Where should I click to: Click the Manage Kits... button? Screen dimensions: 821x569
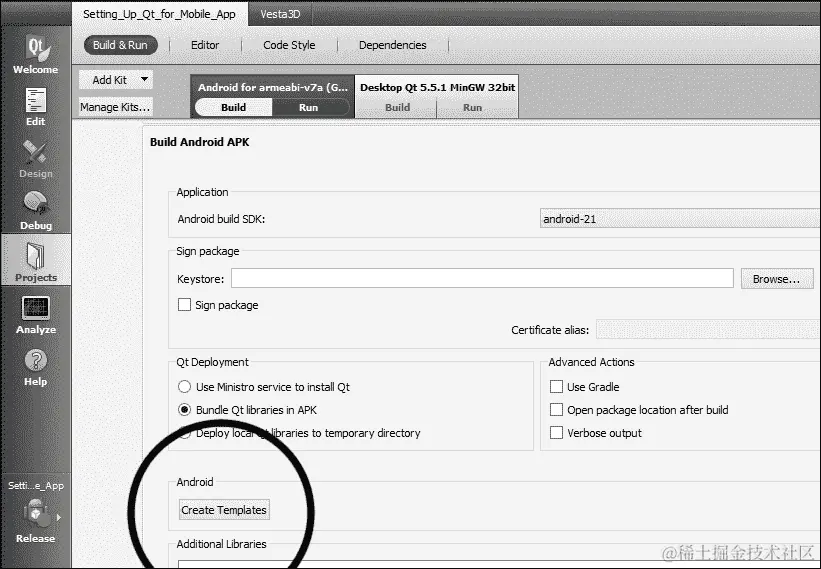(x=115, y=107)
